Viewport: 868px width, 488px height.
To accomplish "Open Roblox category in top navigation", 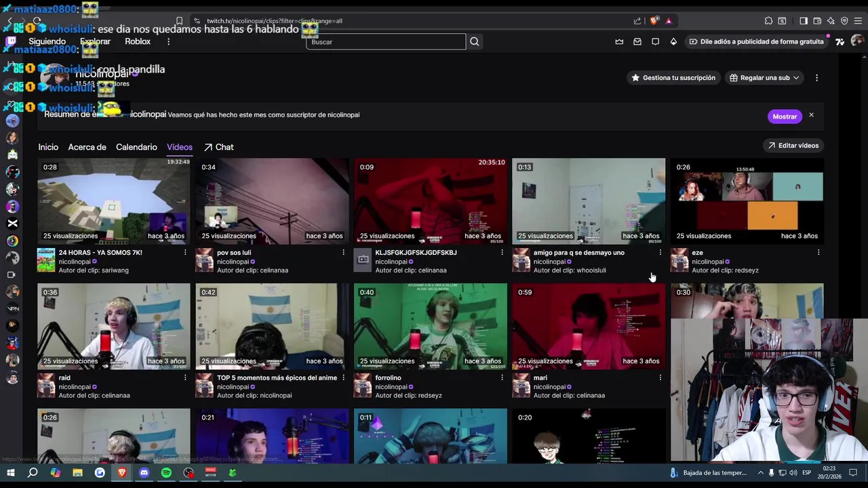I will pyautogui.click(x=138, y=41).
